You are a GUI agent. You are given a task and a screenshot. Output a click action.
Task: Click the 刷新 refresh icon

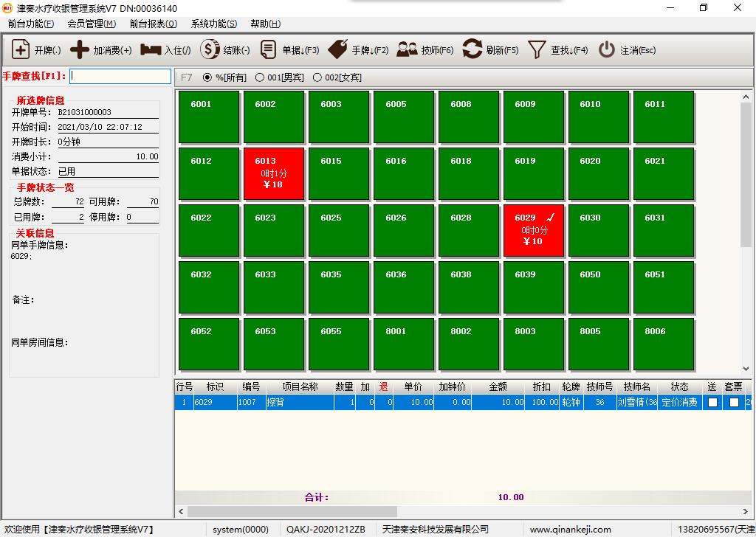pos(472,49)
